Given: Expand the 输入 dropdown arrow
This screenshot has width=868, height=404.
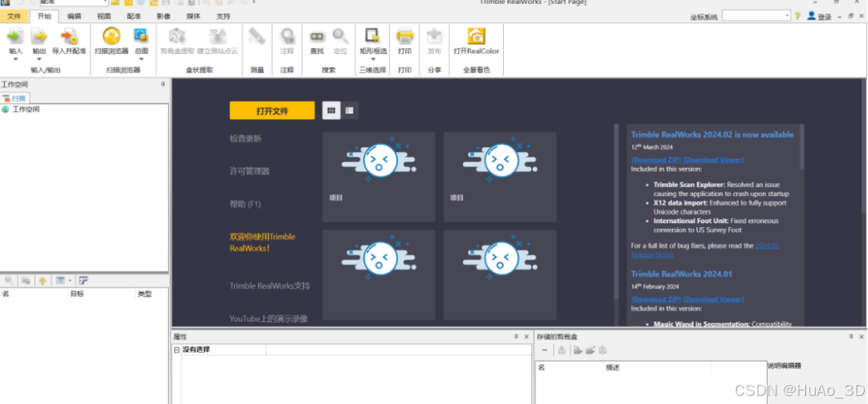Looking at the screenshot, I should point(15,59).
